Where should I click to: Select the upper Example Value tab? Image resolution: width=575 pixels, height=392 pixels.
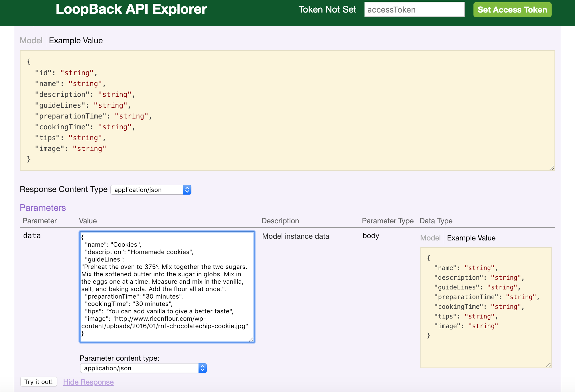[x=76, y=40]
